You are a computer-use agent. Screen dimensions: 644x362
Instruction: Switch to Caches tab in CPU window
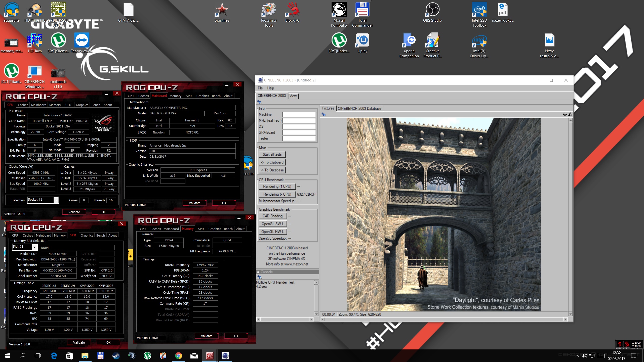[x=23, y=105]
